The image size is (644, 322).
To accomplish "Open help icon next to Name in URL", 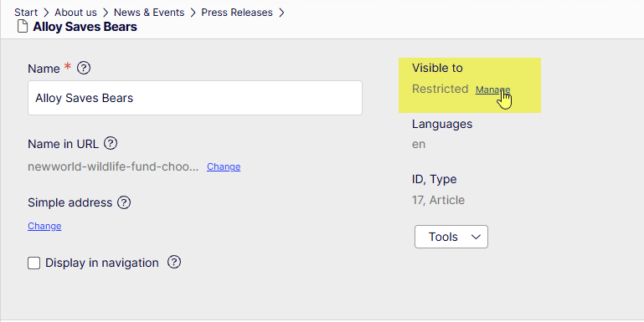I will point(111,144).
